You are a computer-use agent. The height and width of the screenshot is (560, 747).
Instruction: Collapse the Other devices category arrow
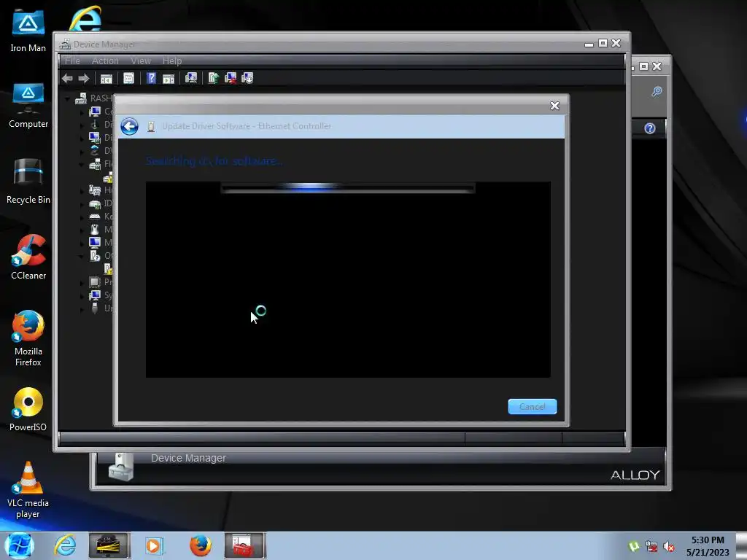[82, 256]
